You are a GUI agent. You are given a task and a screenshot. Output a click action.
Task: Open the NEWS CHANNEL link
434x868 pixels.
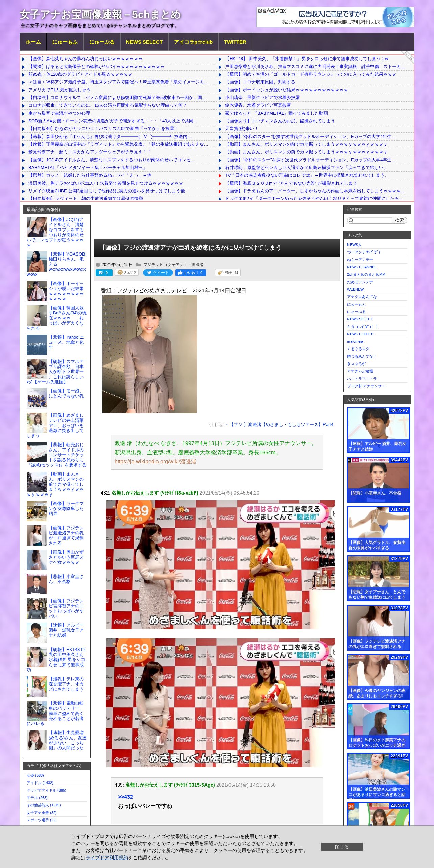tap(362, 267)
